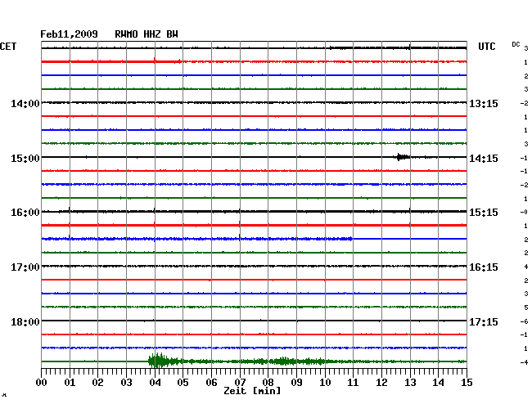The width and height of the screenshot is (532, 404).
Task: Select minute tick label 04
Action: click(x=155, y=382)
